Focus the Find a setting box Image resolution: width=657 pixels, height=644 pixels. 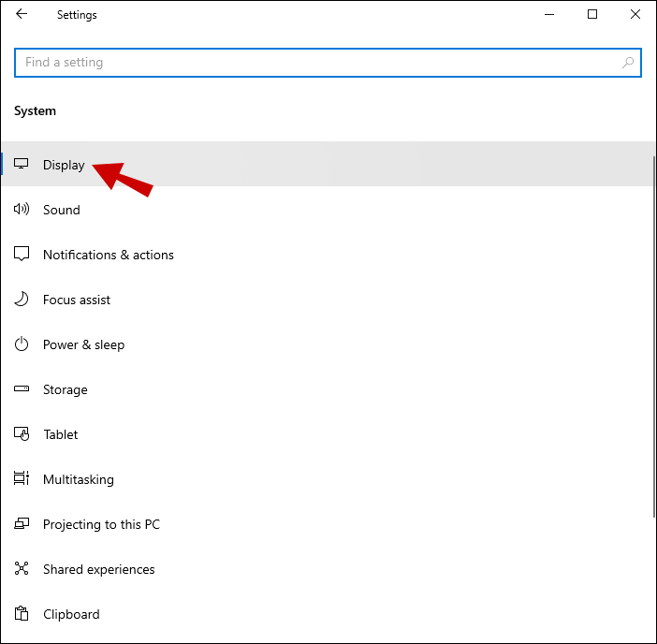coord(318,63)
